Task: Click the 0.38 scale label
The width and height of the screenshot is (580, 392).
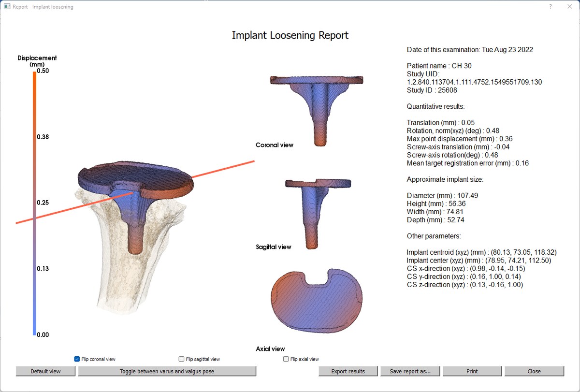Action: click(x=43, y=137)
